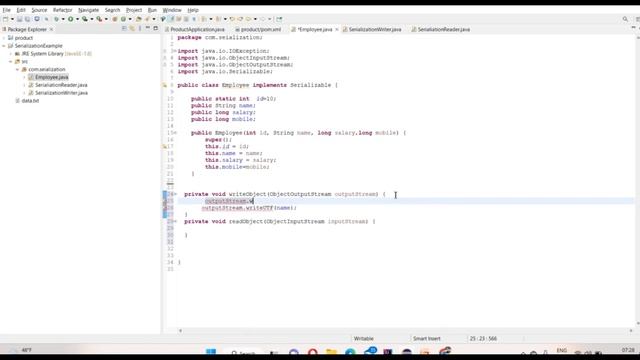The image size is (640, 360).
Task: Open the File menu
Action: (x=6, y=10)
